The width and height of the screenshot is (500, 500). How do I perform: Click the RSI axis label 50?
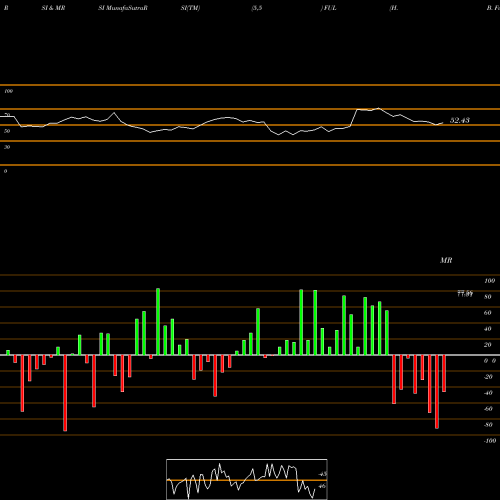(7, 131)
